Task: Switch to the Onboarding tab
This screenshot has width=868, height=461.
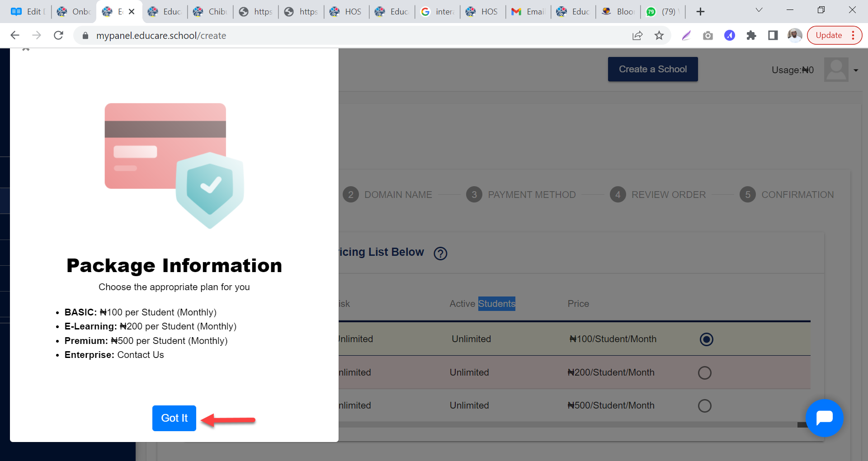Action: tap(74, 12)
